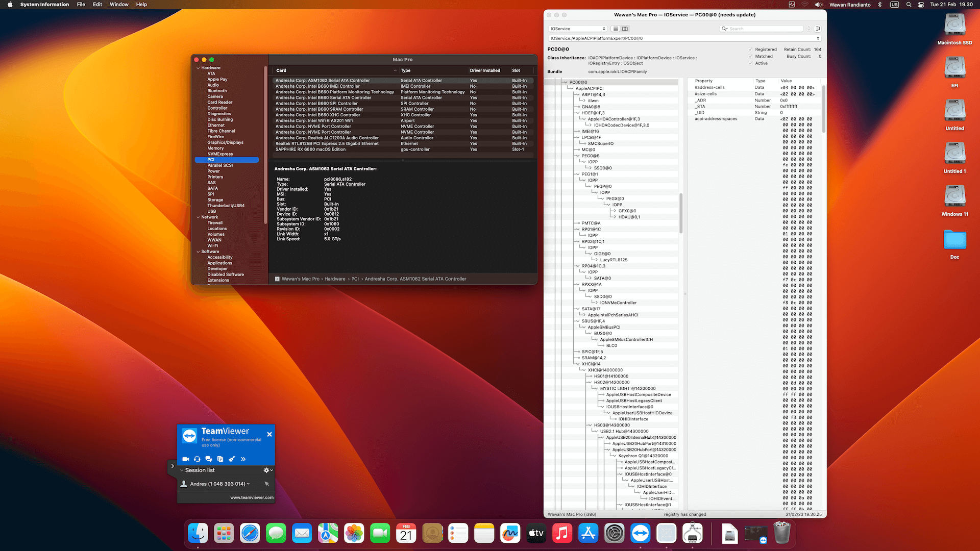The height and width of the screenshot is (551, 980).
Task: Switch IORegistryExplorer to list view
Action: (616, 29)
